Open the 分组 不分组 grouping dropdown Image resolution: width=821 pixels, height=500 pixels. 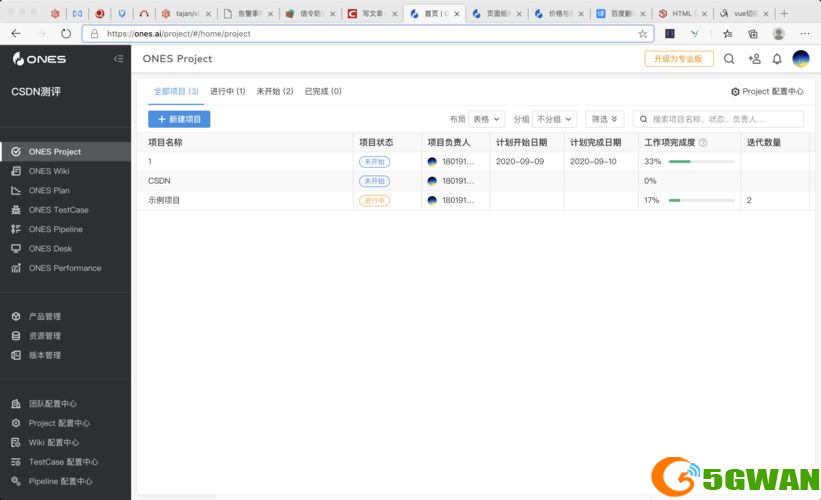coord(554,119)
